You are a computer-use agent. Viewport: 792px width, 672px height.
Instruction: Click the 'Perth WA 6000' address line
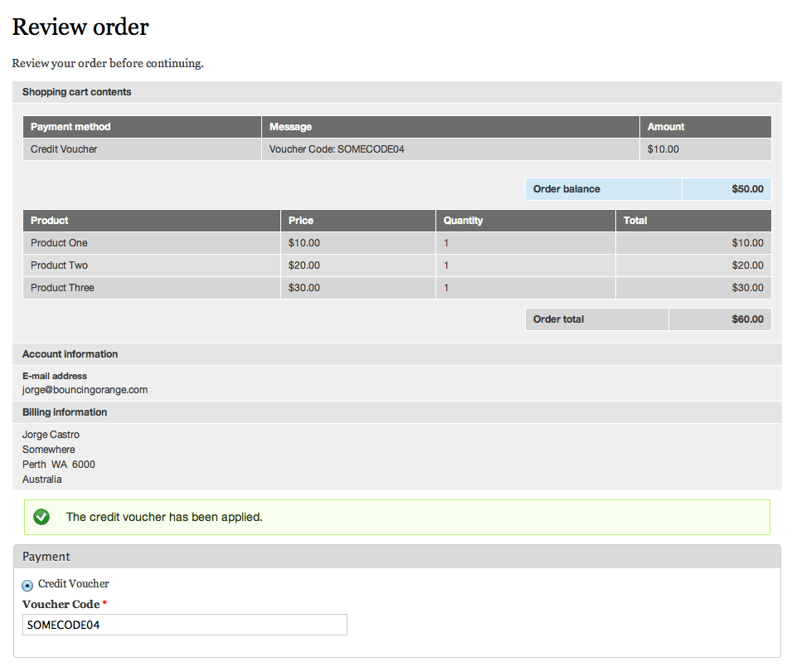tap(59, 465)
